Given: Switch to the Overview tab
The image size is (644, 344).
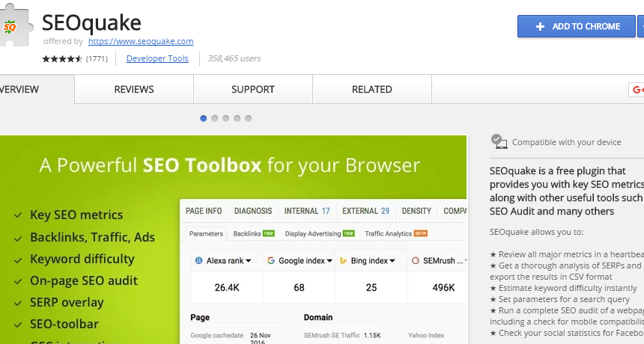Looking at the screenshot, I should tap(37, 89).
